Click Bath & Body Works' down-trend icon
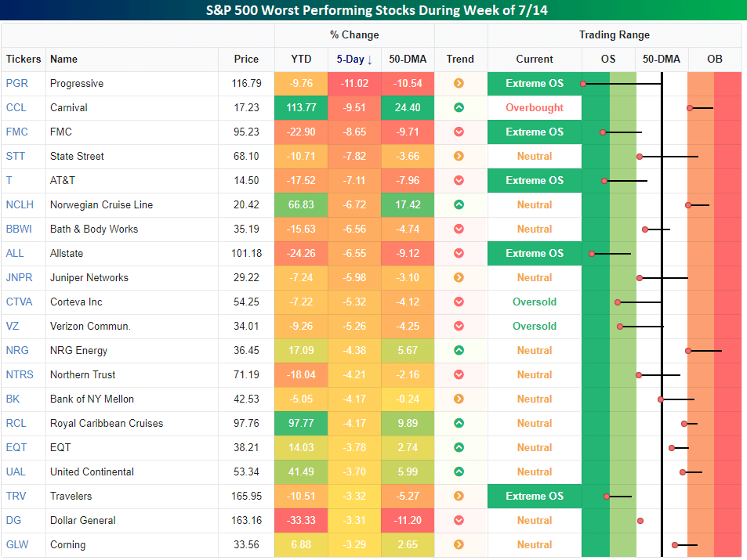 pyautogui.click(x=459, y=229)
